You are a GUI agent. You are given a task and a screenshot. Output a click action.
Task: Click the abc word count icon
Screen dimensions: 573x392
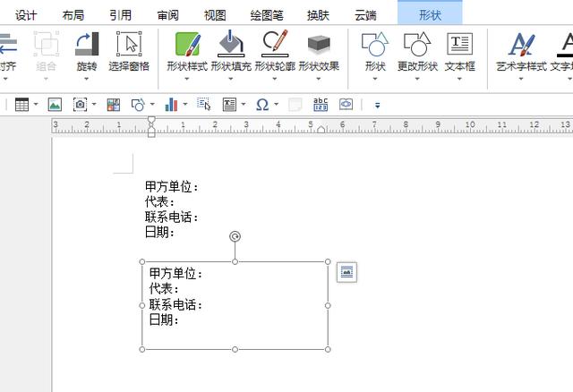(x=321, y=105)
